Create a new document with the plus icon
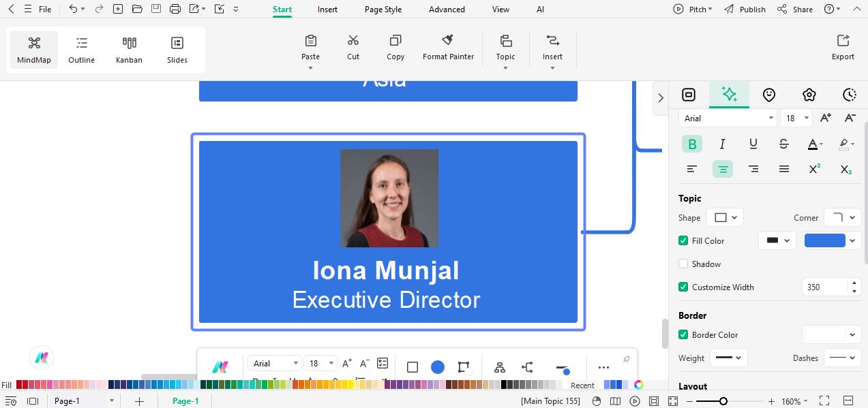 [118, 10]
